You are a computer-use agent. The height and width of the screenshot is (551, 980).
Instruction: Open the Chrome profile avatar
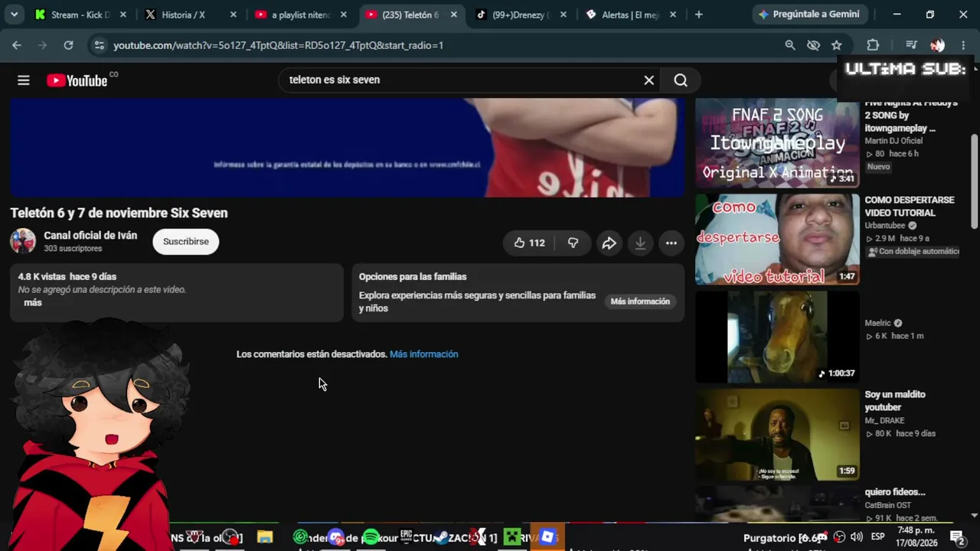click(937, 45)
